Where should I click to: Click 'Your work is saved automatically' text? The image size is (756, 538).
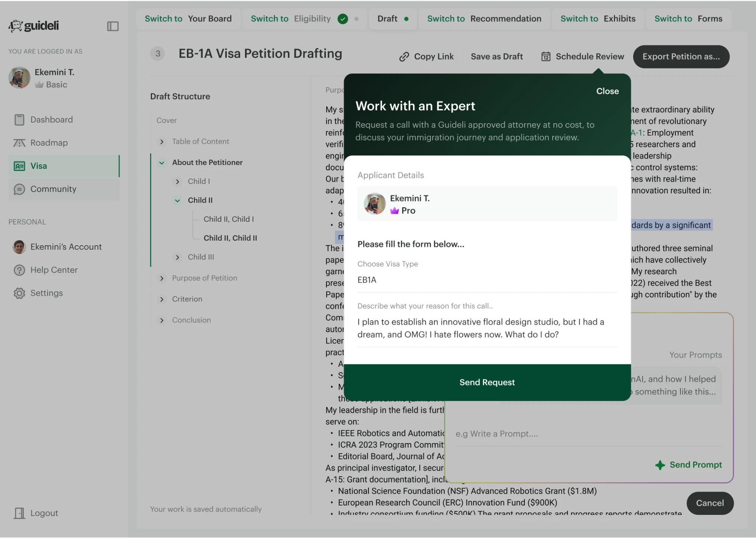[206, 509]
